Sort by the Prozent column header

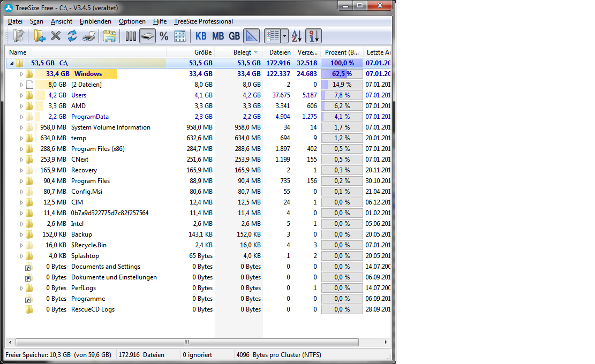[342, 52]
